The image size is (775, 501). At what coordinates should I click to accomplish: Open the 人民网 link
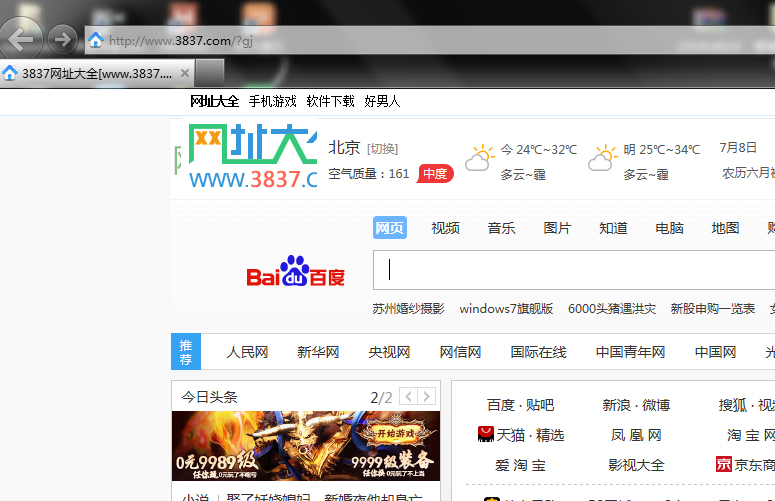click(x=247, y=352)
